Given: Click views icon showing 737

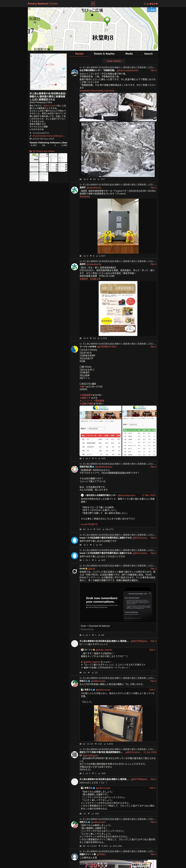Looking at the screenshot, I should pyautogui.click(x=99, y=179).
